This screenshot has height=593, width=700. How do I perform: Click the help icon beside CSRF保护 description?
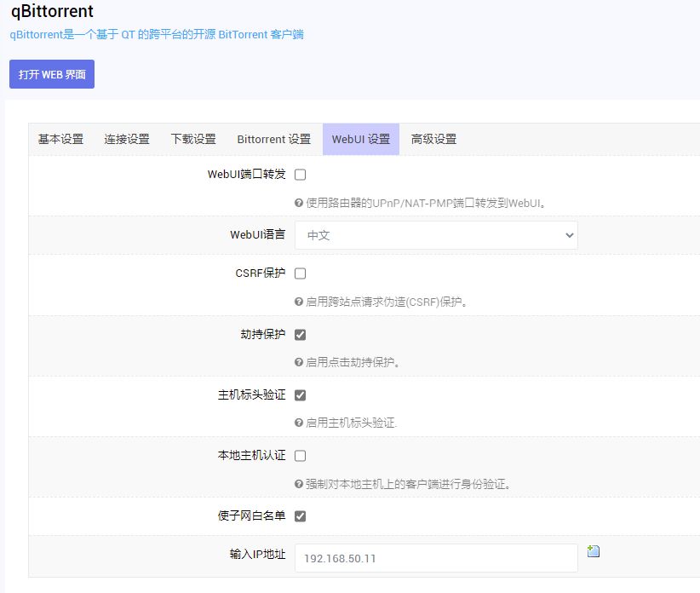click(299, 302)
